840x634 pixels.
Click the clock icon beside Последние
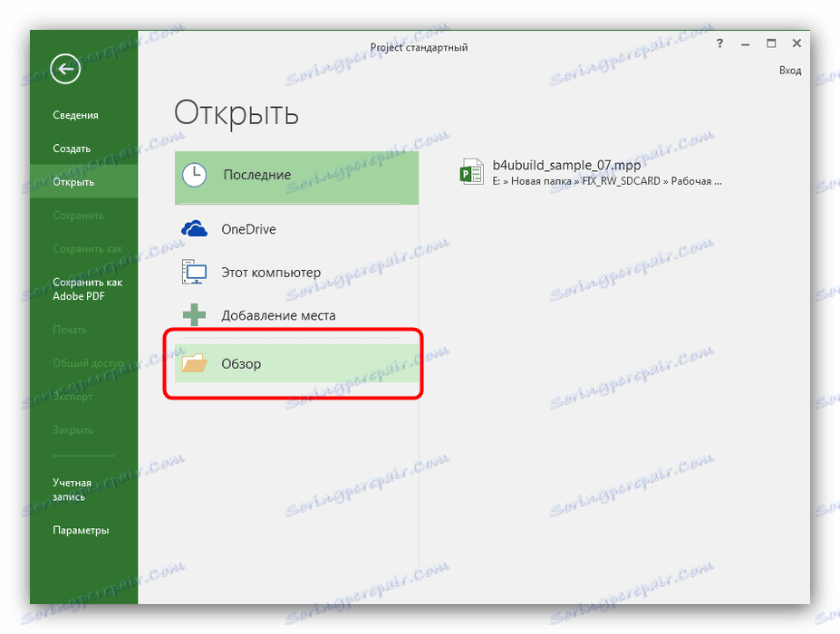click(x=194, y=175)
